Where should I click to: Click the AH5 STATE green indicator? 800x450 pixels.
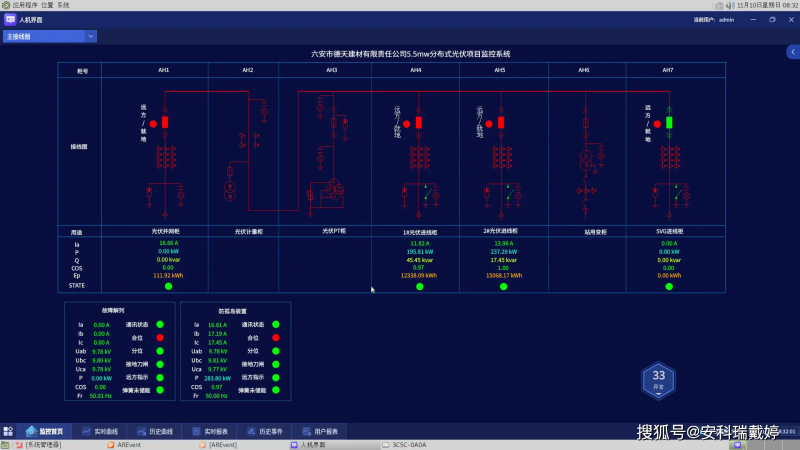tap(504, 287)
